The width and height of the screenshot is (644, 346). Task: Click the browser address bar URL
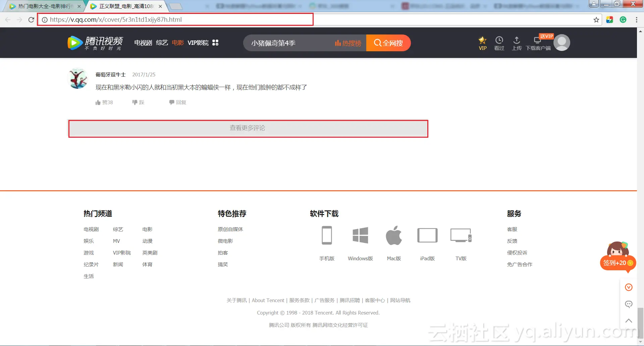tap(116, 20)
